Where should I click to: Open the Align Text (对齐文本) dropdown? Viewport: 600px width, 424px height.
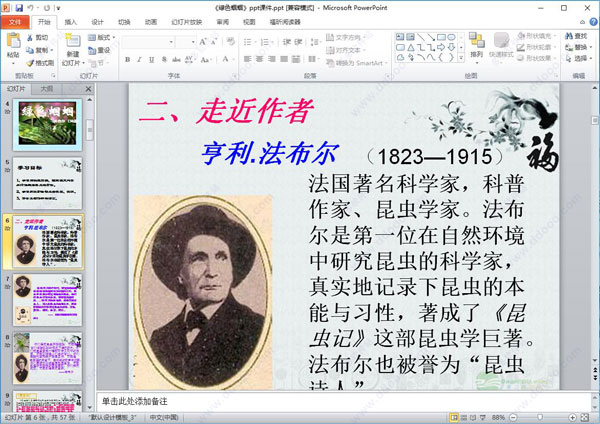click(346, 50)
